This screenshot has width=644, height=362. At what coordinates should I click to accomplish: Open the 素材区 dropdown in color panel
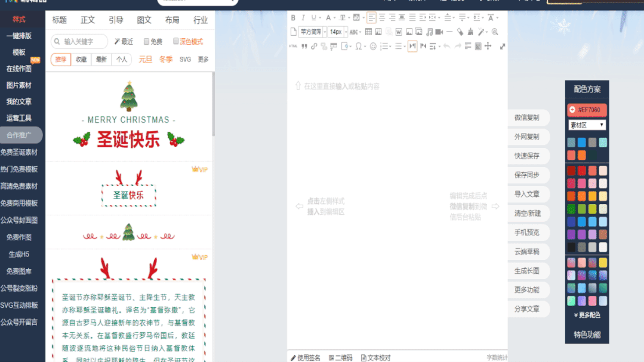point(587,125)
